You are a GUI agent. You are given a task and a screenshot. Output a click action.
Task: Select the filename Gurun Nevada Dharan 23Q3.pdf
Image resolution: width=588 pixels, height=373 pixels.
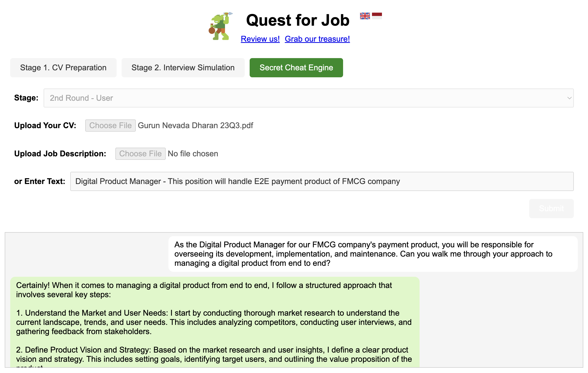pyautogui.click(x=196, y=125)
